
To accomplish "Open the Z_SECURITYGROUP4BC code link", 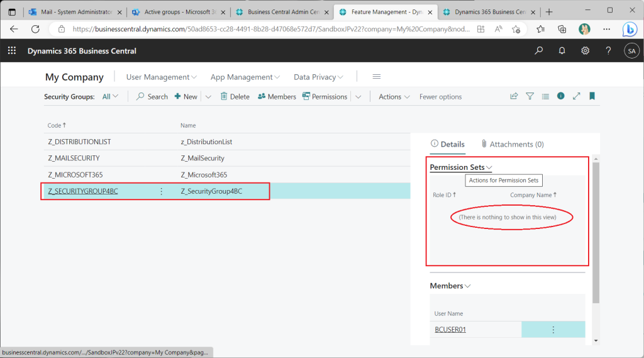I will (x=83, y=191).
